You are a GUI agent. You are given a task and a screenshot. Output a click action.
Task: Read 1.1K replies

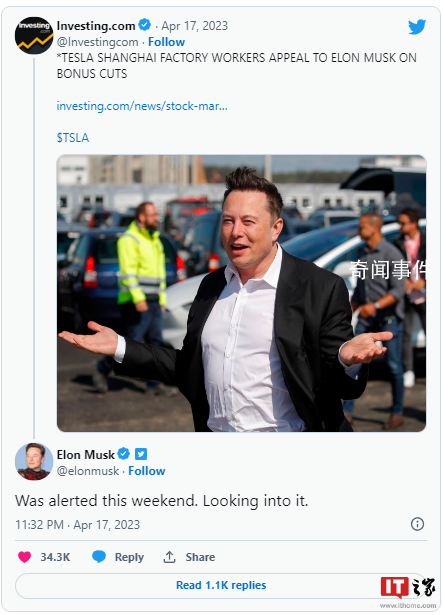tap(221, 585)
